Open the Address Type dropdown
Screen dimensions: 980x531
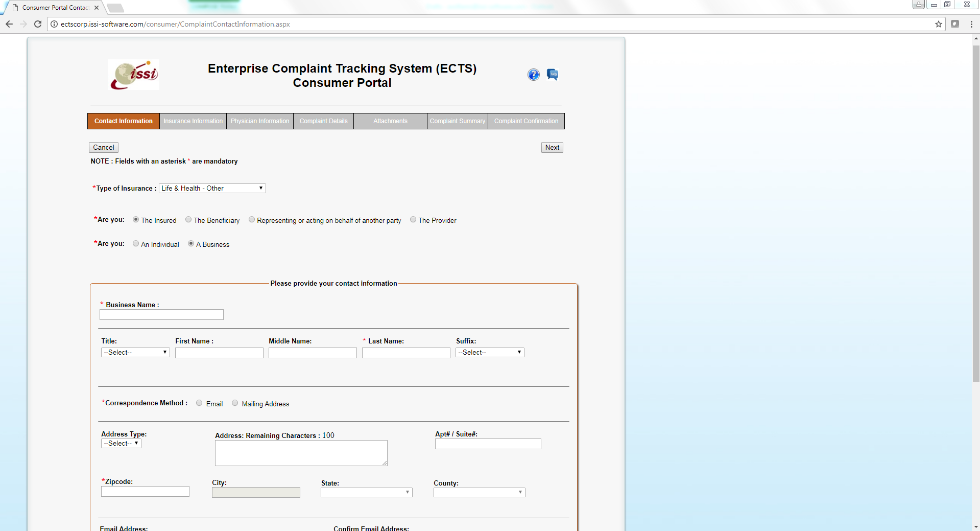[x=121, y=444]
